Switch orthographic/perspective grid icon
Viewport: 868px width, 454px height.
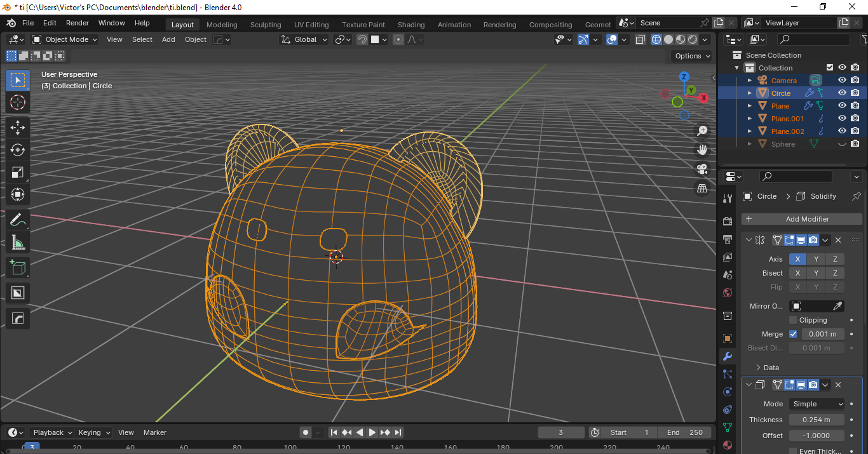(702, 189)
